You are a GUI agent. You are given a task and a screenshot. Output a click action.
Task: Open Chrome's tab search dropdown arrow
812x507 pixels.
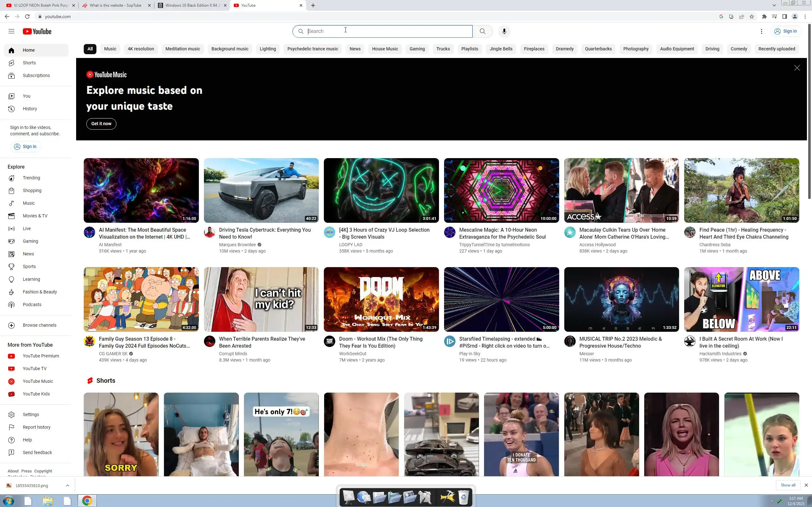(774, 5)
